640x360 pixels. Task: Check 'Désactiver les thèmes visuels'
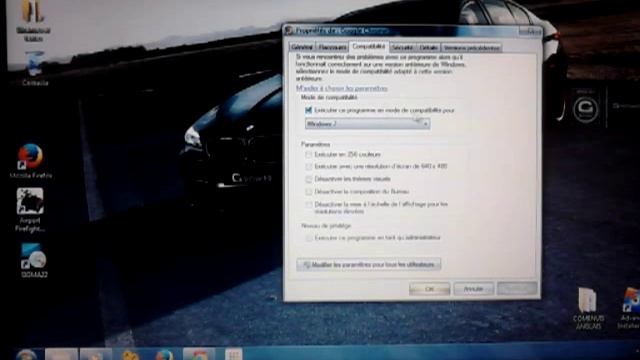309,179
